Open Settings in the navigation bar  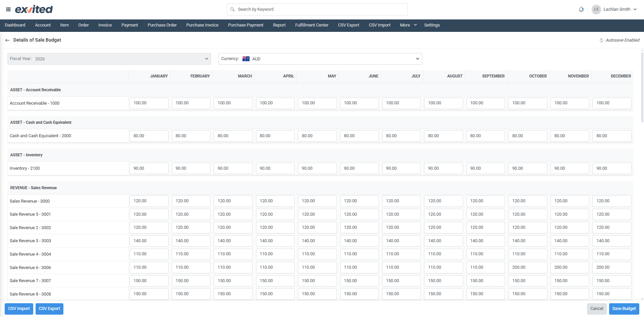pos(432,25)
